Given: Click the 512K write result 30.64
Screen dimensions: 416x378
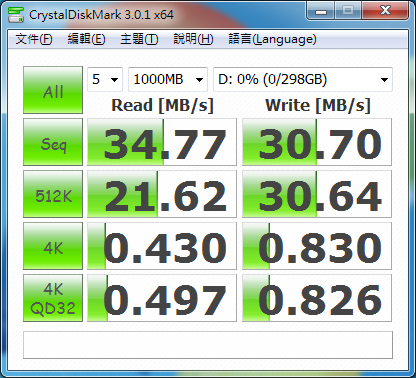Looking at the screenshot, I should click(317, 194).
